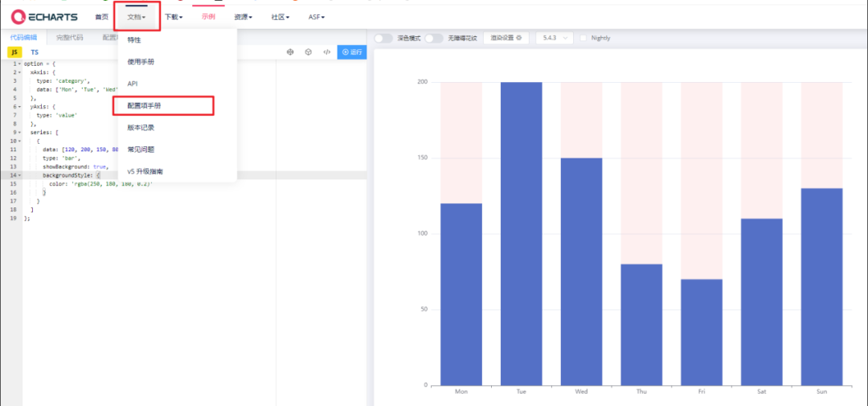The height and width of the screenshot is (406, 868).
Task: Expand the 资源 resources menu
Action: point(243,17)
